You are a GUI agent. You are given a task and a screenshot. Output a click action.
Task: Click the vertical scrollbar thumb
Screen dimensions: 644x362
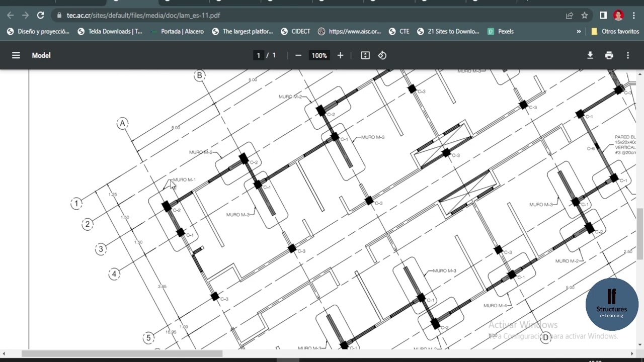(x=640, y=234)
